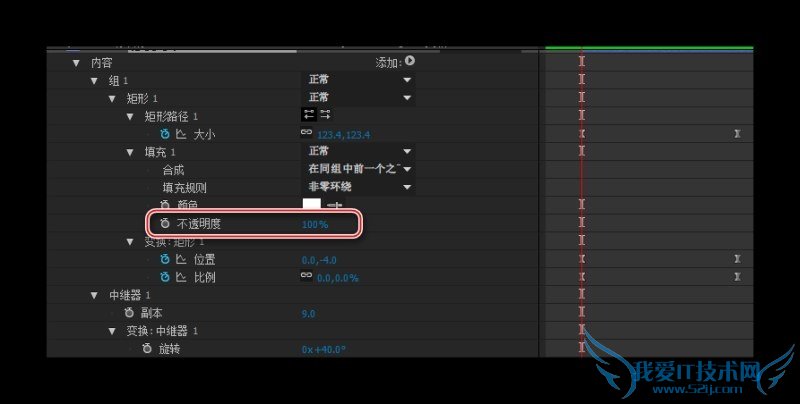Open the white fill color swatch

tap(312, 205)
